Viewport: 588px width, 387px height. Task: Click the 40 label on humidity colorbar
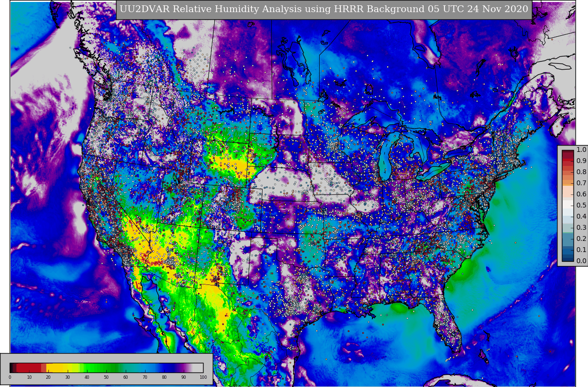(x=87, y=377)
